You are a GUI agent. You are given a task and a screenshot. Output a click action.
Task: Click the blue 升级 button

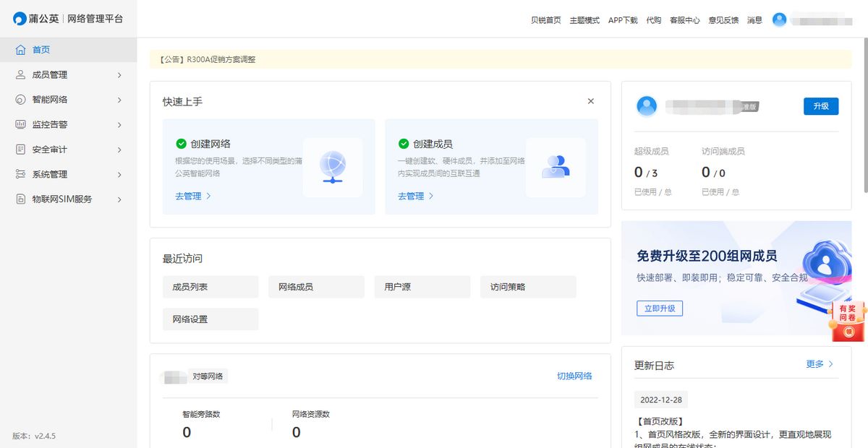pos(821,106)
